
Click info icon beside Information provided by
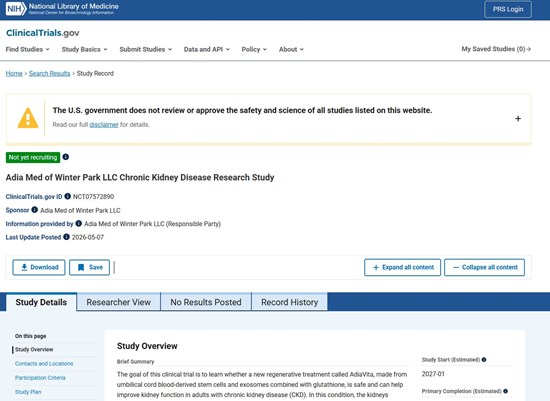point(79,223)
